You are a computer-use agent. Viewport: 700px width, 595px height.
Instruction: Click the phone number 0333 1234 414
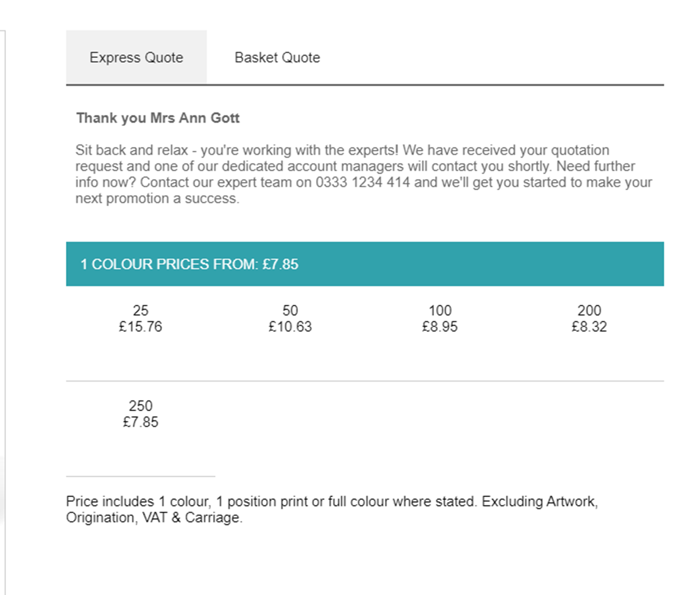(361, 182)
